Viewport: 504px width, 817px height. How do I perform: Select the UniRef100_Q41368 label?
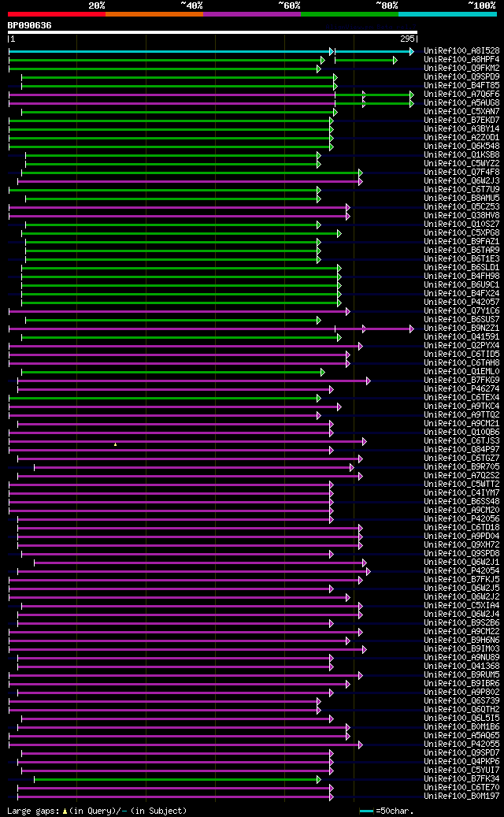click(461, 666)
